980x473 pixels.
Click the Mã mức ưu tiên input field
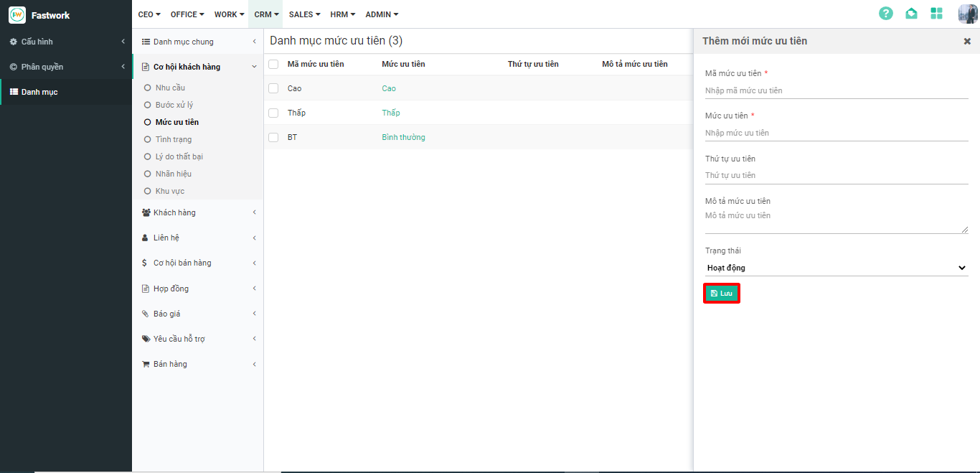(836, 90)
